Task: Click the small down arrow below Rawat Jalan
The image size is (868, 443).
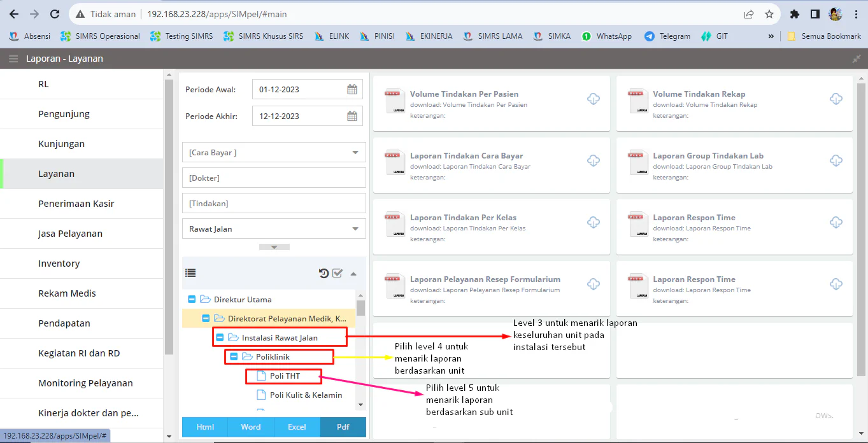Action: click(x=274, y=247)
